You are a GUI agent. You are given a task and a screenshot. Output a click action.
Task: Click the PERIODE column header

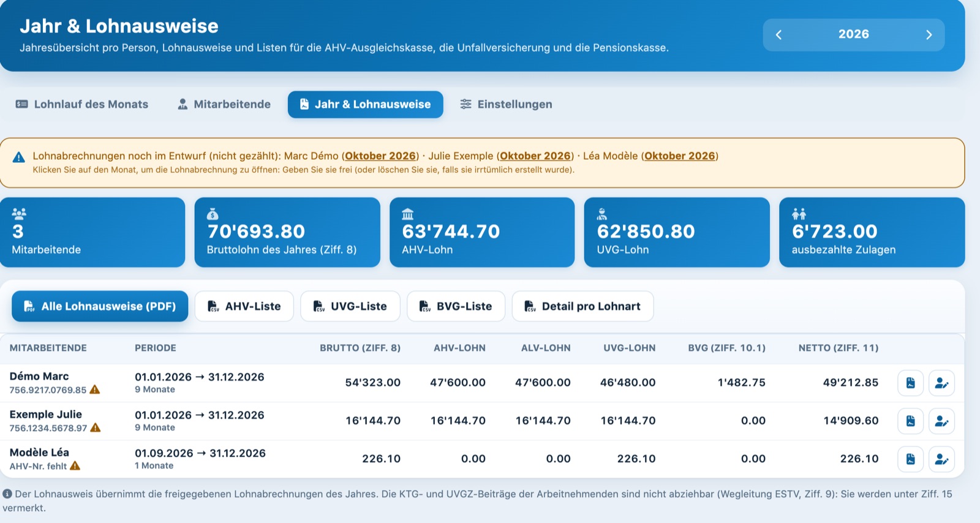[156, 348]
